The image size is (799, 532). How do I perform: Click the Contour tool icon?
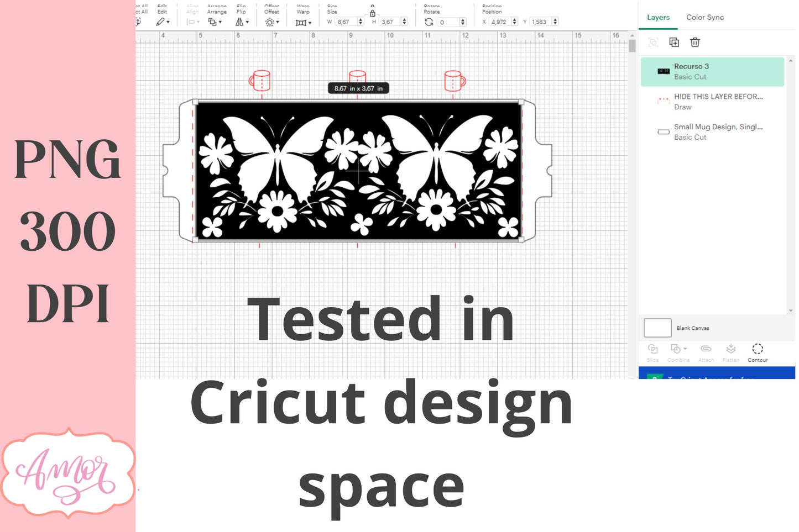click(x=757, y=349)
